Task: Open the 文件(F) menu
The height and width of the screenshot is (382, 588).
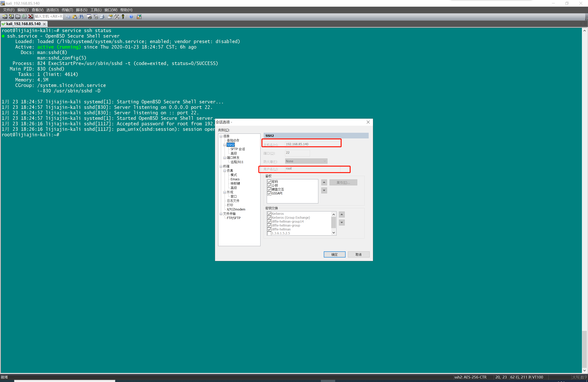Action: [9, 10]
